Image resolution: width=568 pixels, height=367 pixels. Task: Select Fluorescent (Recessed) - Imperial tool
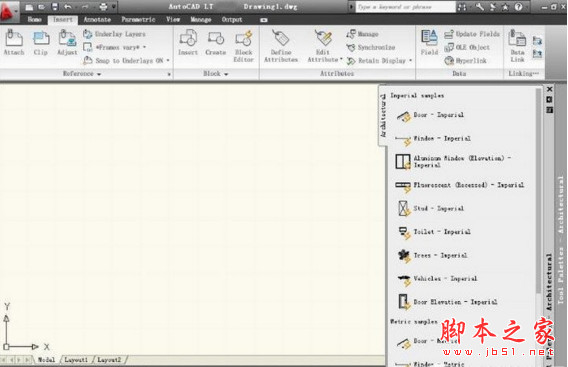tap(459, 185)
